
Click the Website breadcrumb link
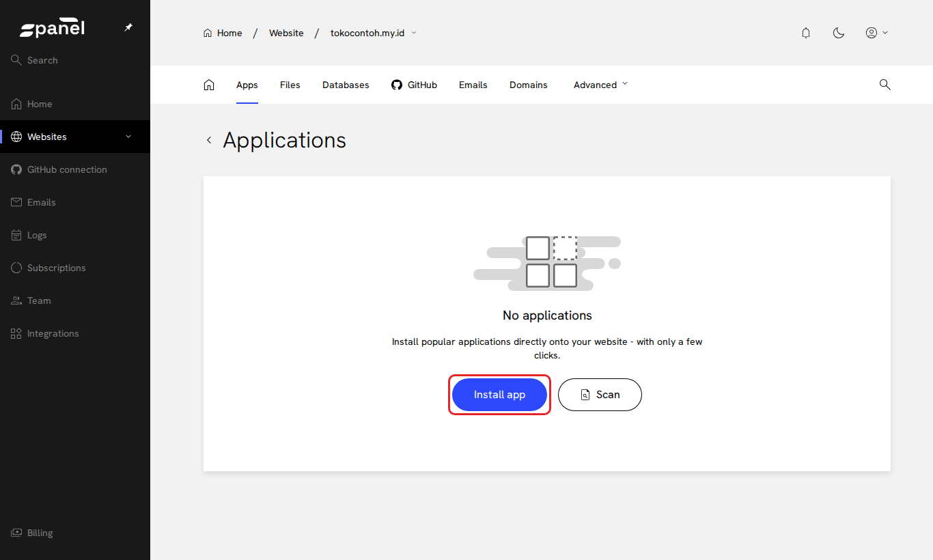point(286,33)
